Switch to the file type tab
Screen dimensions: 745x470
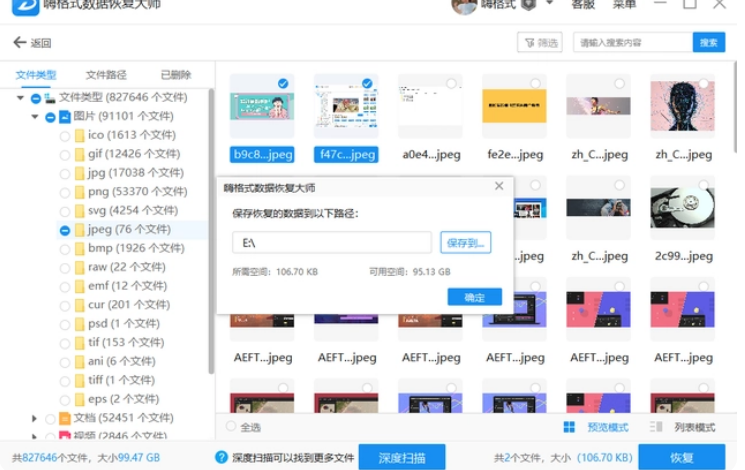coord(36,75)
